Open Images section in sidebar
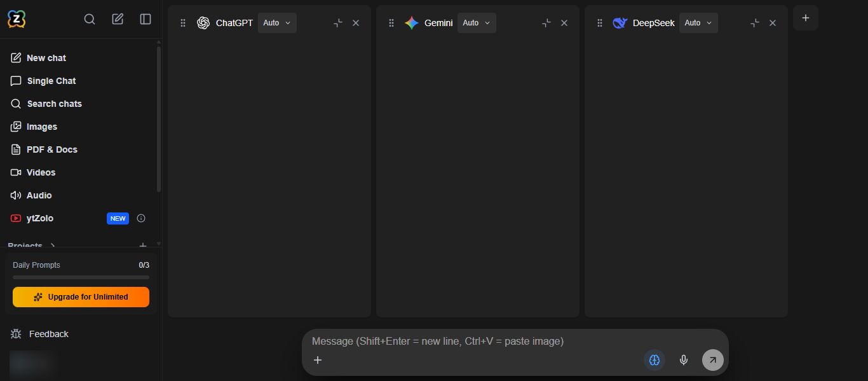Image resolution: width=868 pixels, height=381 pixels. click(42, 127)
